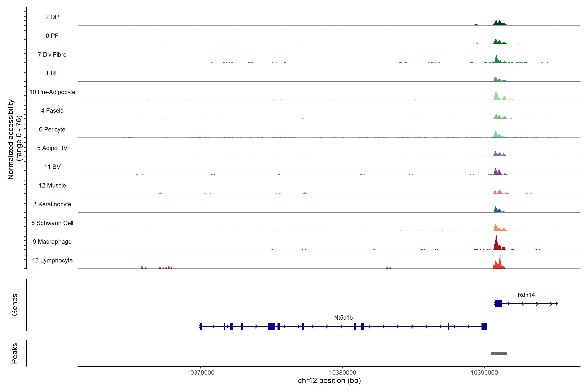The image size is (588, 392).
Task: Click the Rdh14 first exon box
Action: coord(498,304)
